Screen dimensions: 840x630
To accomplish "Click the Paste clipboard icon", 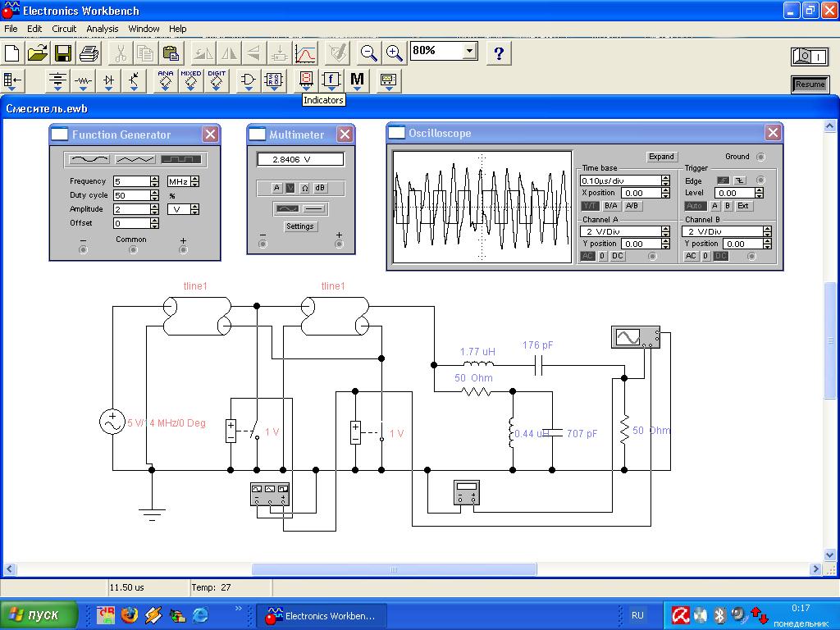I will 171,53.
